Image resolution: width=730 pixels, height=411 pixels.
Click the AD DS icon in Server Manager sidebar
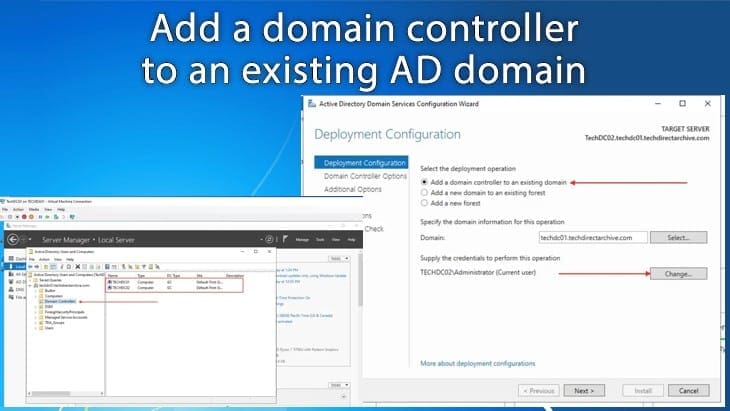(11, 282)
